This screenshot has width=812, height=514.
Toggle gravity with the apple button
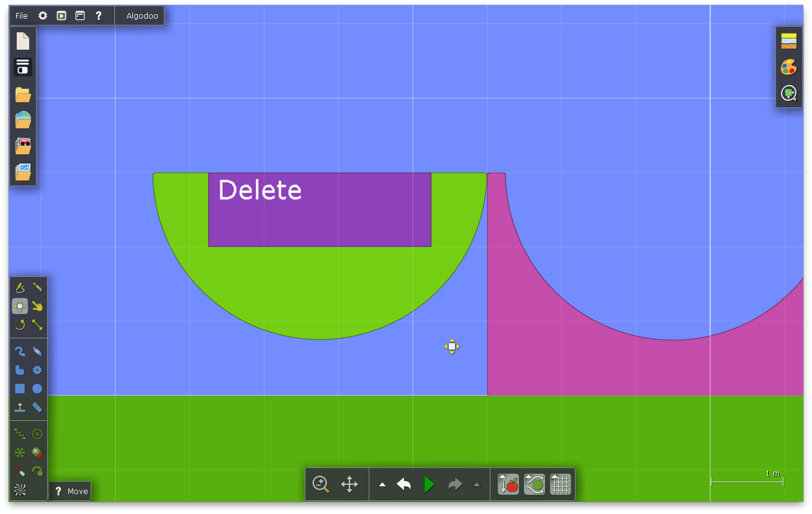tap(508, 484)
